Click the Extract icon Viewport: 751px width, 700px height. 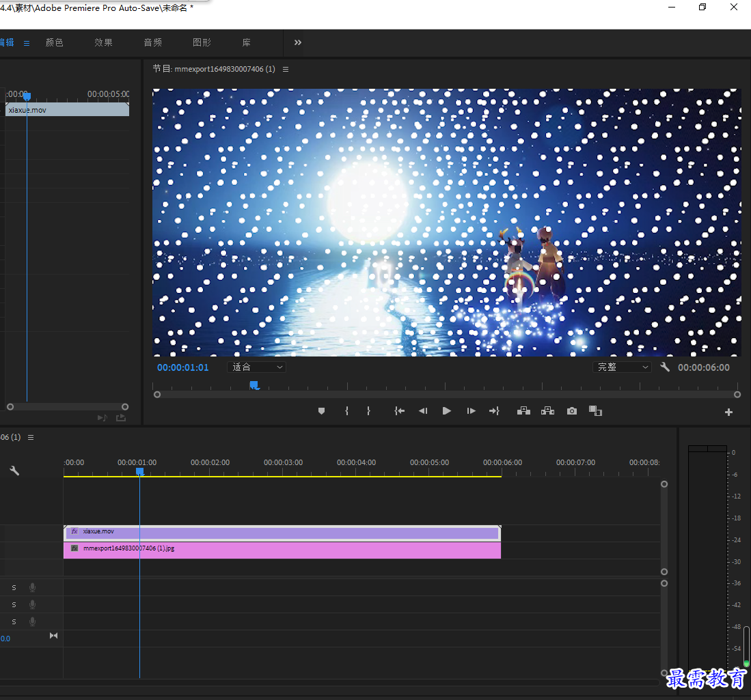tap(547, 411)
